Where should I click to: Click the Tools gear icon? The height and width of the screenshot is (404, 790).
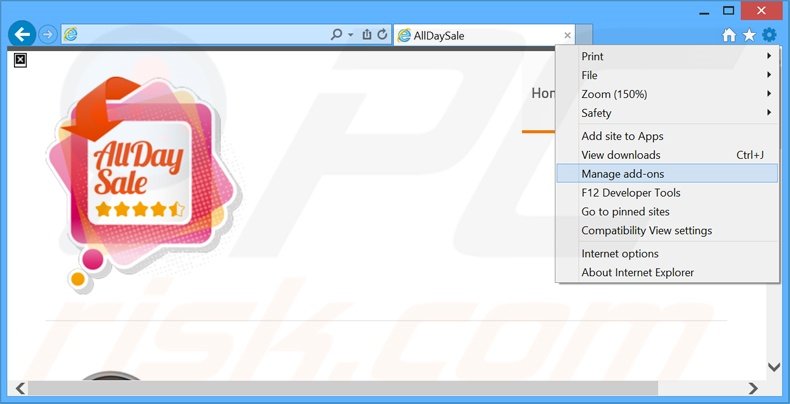click(x=769, y=35)
